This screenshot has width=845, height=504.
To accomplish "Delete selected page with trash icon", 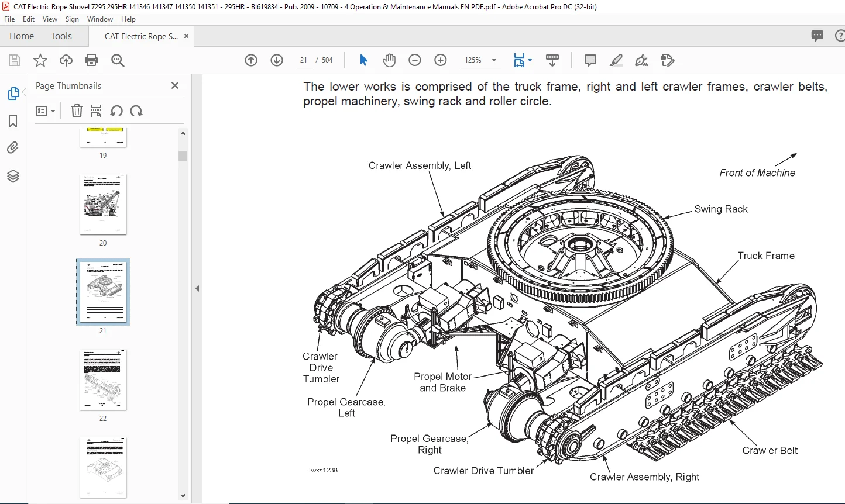I will coord(77,111).
